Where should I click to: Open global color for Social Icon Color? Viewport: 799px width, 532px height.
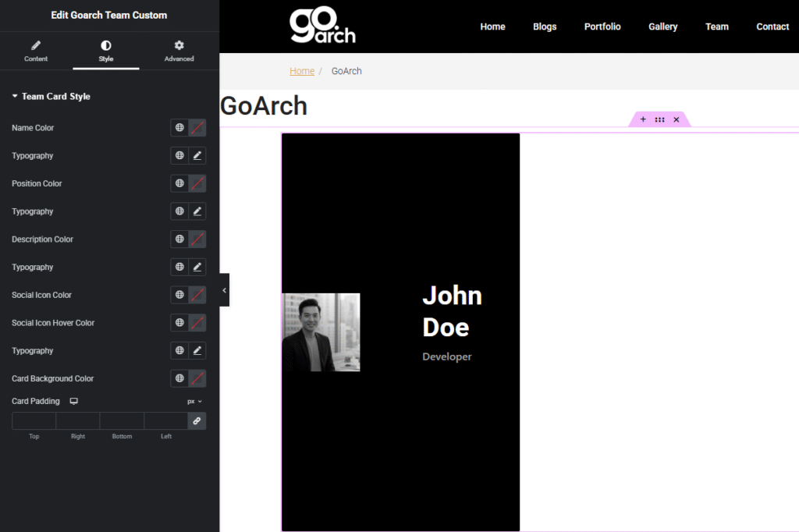coord(179,295)
